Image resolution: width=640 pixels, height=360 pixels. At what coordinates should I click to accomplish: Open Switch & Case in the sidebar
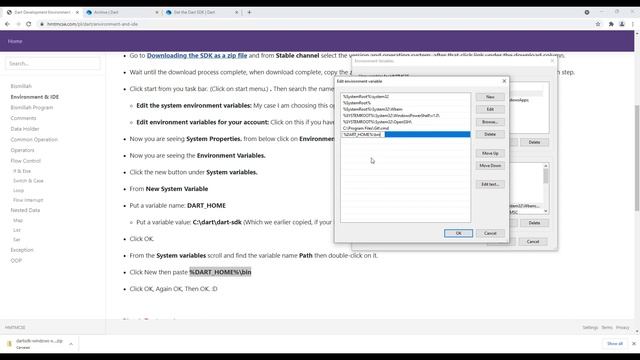click(28, 180)
